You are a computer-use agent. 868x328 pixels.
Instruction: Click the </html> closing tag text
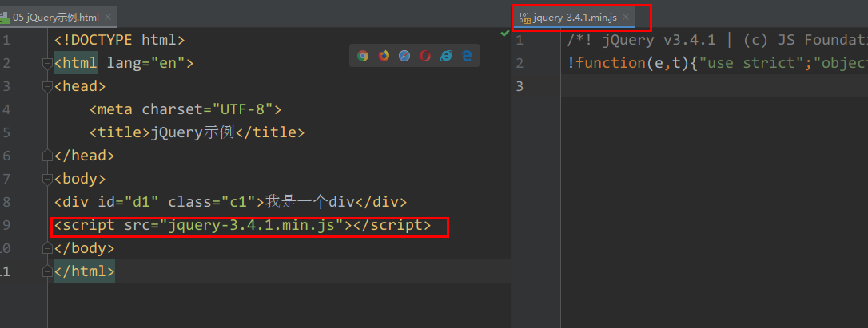(x=84, y=271)
